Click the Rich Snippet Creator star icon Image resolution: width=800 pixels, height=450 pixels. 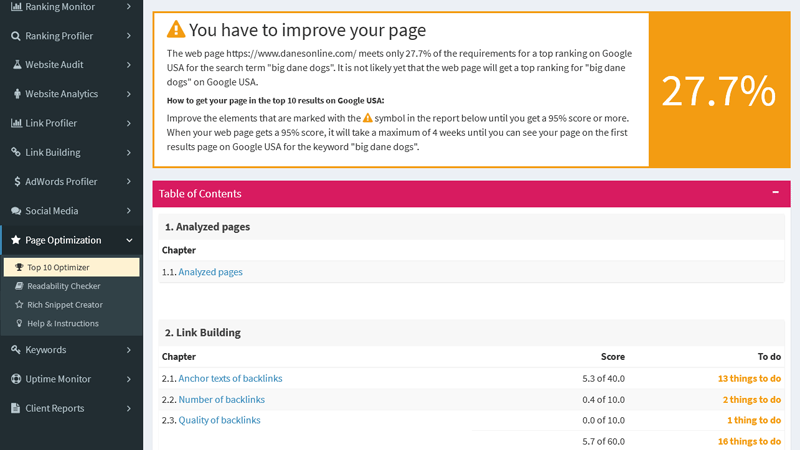[x=19, y=305]
